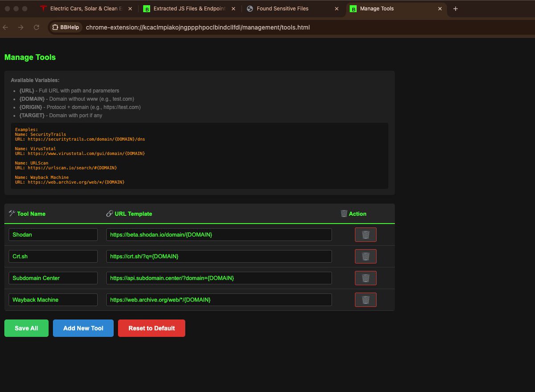535x392 pixels.
Task: Switch to Electric Cars, Solar & Clean tab
Action: (86, 8)
